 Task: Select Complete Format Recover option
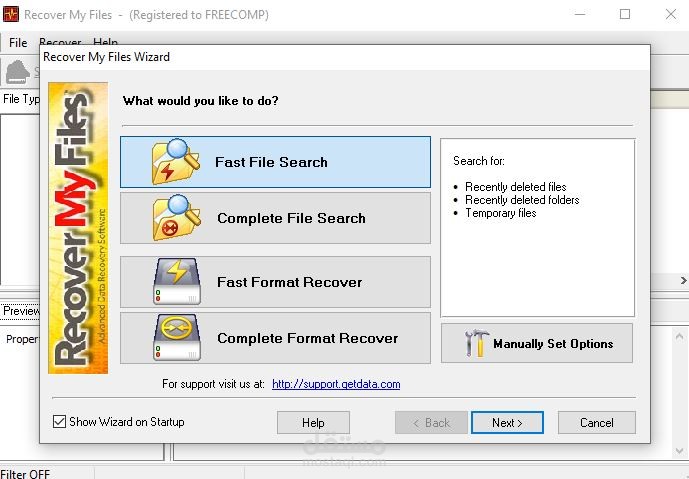click(x=275, y=338)
